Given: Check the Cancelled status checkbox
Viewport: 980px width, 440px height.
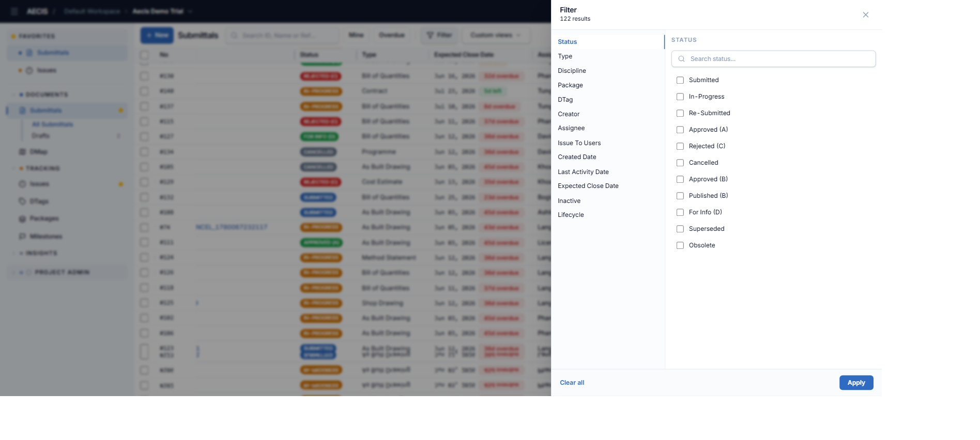Looking at the screenshot, I should [x=680, y=163].
